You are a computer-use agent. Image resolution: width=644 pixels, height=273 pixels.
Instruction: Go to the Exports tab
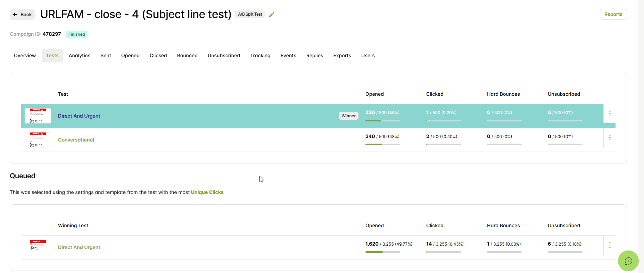coord(342,56)
